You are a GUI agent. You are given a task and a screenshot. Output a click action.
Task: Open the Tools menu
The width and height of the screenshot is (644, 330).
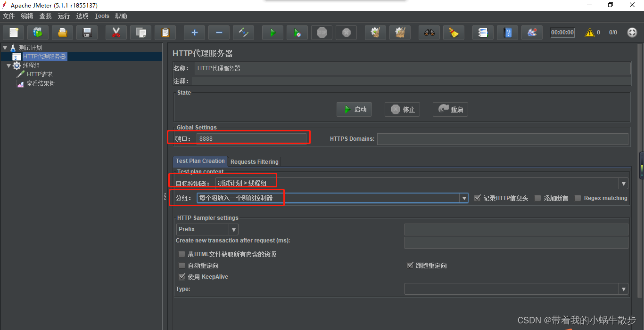(102, 16)
